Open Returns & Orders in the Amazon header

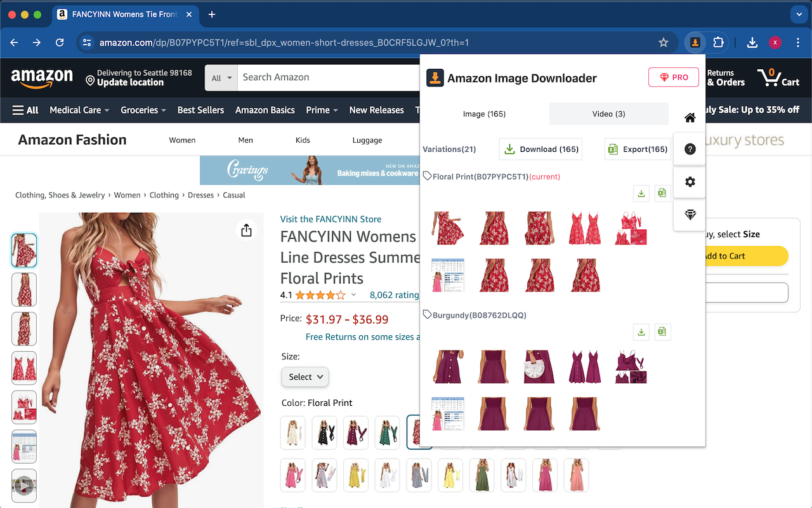tap(726, 77)
